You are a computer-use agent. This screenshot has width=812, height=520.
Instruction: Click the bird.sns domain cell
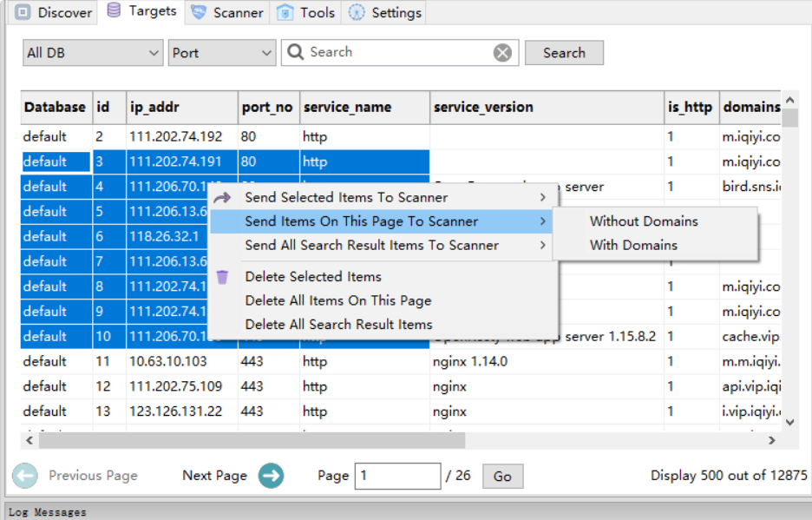point(750,187)
